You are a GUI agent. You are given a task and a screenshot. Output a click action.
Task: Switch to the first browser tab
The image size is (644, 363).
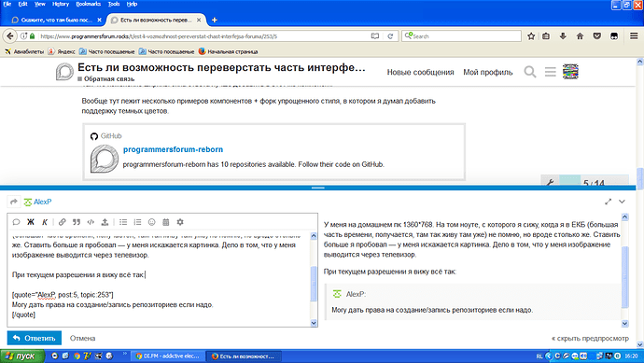coord(55,20)
